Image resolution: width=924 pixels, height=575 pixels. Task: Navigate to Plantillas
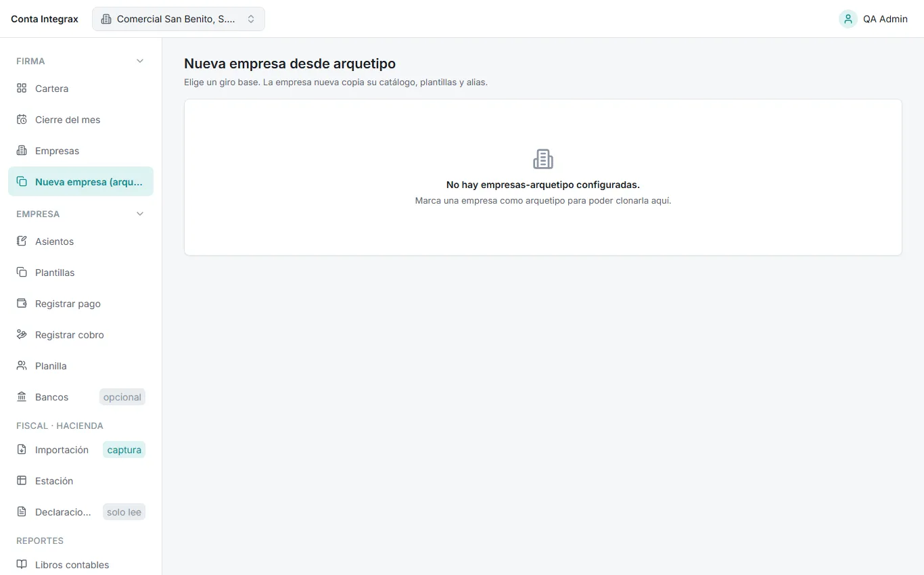tap(80, 273)
